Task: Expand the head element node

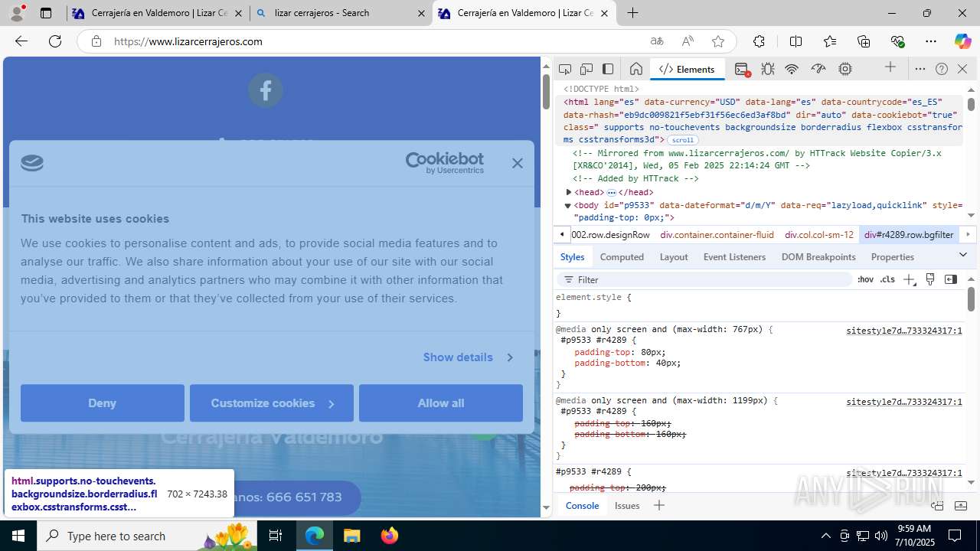Action: click(568, 192)
